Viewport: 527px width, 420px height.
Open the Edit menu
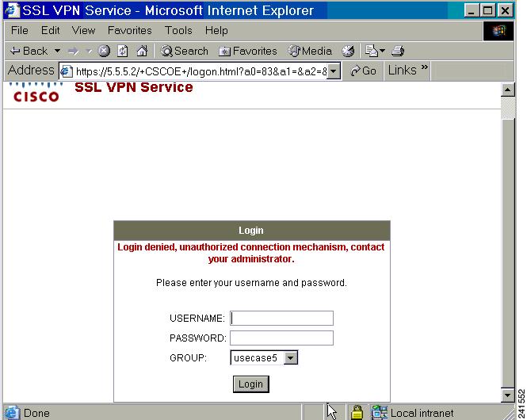(51, 31)
